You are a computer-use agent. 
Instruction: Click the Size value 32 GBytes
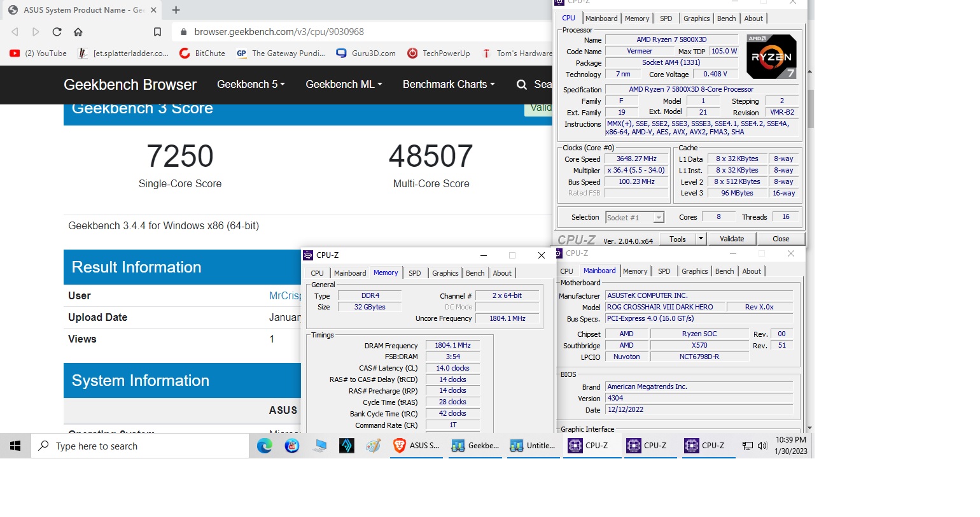pos(370,308)
